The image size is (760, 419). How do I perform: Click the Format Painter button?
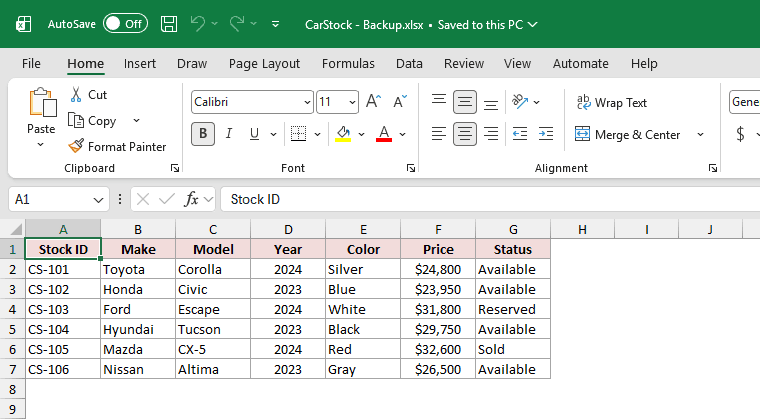click(117, 146)
